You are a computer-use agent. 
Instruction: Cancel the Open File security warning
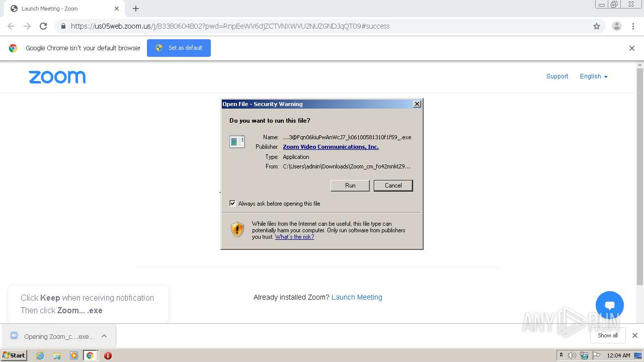[x=393, y=186]
